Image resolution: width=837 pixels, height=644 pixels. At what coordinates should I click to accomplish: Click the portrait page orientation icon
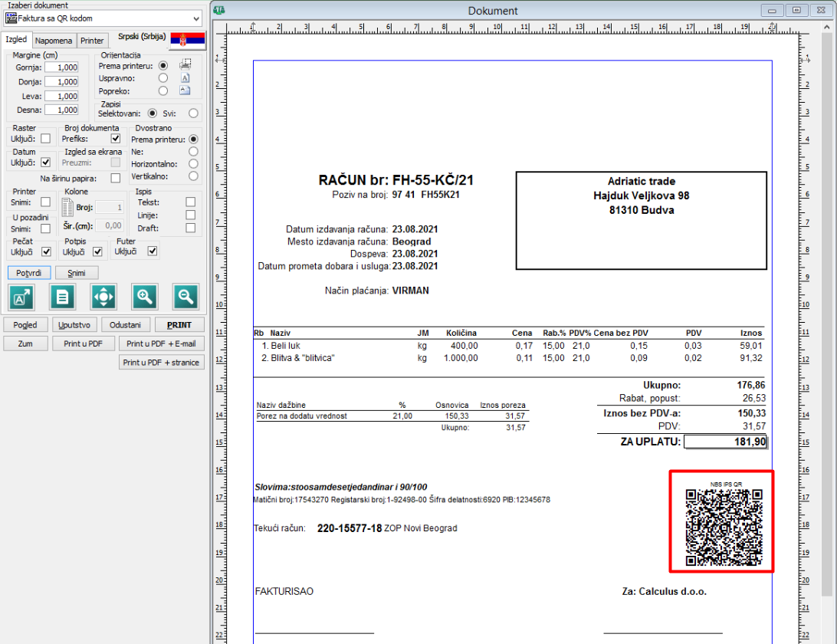click(185, 78)
